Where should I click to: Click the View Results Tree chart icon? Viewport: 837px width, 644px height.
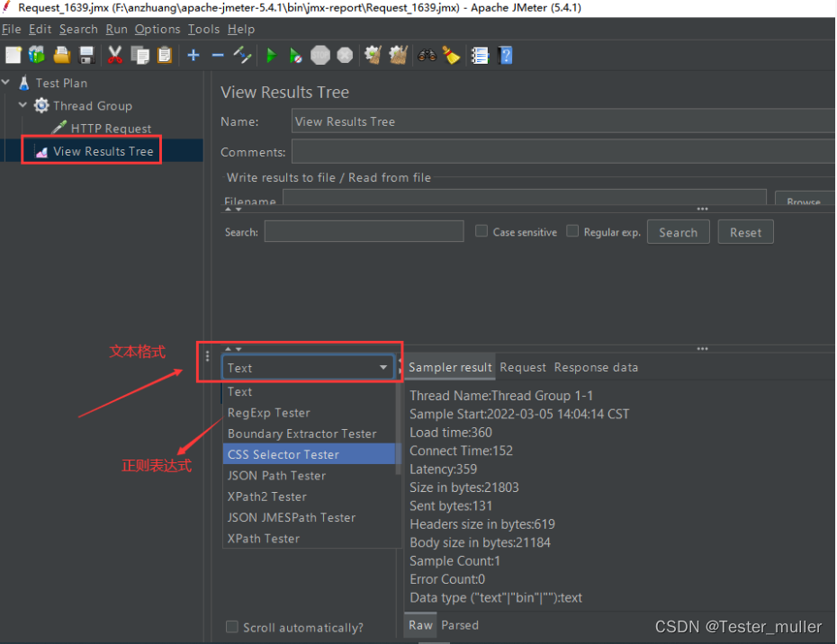coord(41,152)
